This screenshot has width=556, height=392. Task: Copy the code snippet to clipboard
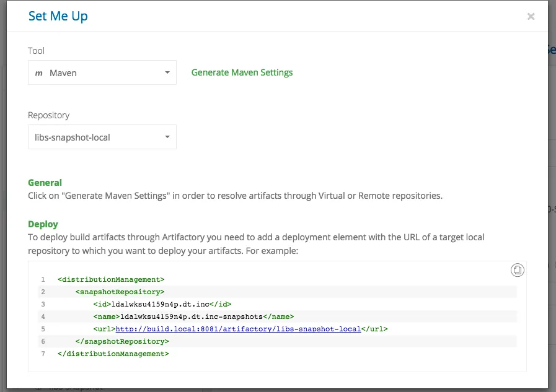(x=518, y=270)
